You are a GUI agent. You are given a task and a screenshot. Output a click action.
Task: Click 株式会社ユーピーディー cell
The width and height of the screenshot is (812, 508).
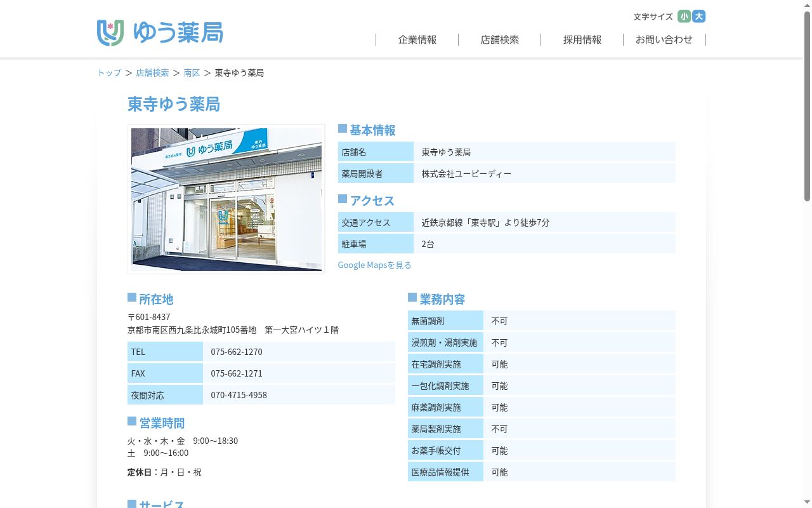pyautogui.click(x=544, y=173)
